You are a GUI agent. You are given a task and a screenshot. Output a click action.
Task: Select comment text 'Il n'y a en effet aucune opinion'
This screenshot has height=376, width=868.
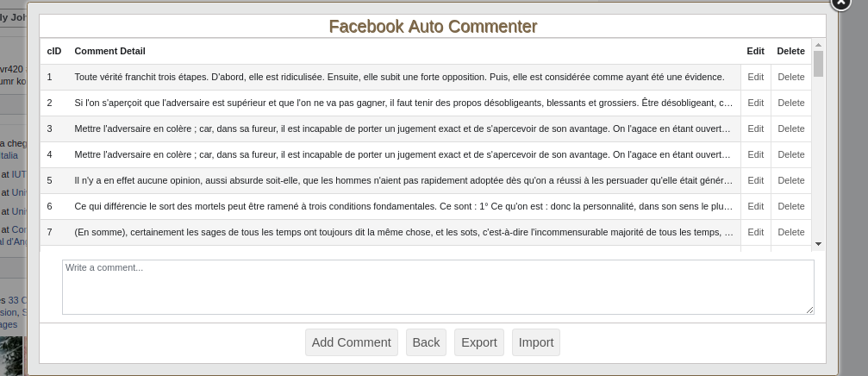point(403,180)
